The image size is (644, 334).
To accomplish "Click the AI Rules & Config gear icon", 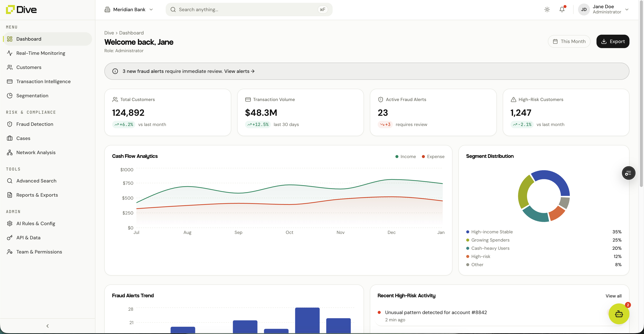I will coord(10,223).
